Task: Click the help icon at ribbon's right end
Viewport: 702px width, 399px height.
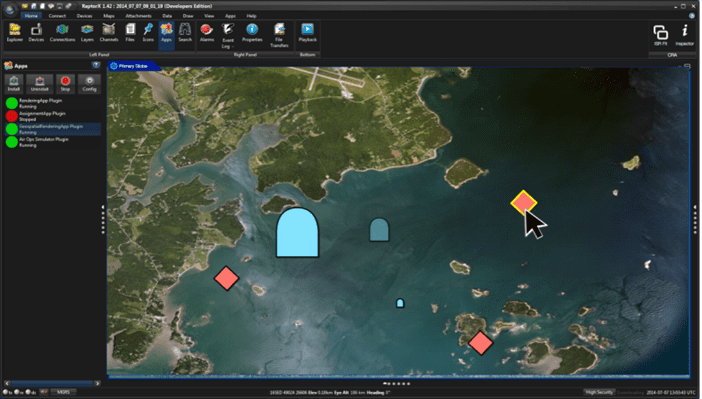Action: [x=691, y=16]
